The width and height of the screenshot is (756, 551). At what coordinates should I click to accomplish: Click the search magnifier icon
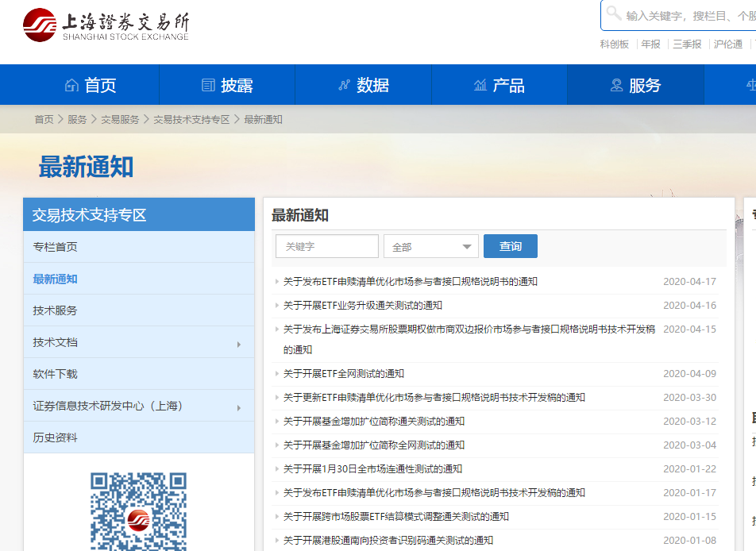(x=613, y=13)
